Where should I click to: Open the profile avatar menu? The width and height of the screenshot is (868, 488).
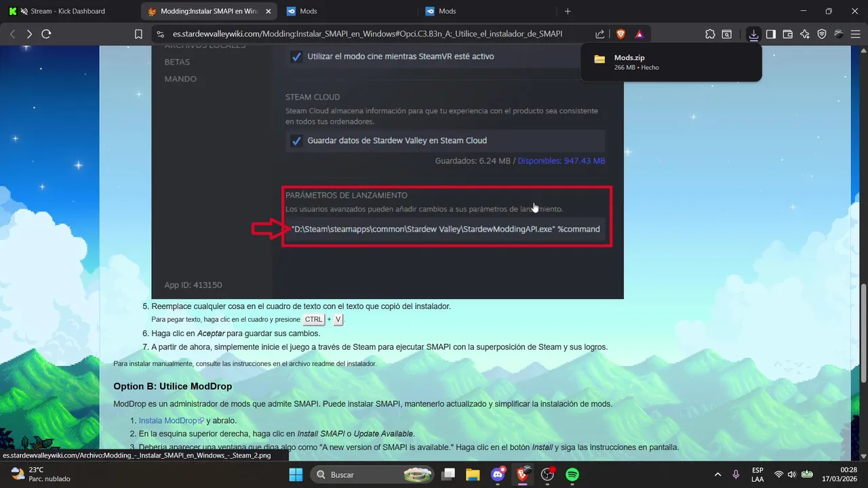839,34
